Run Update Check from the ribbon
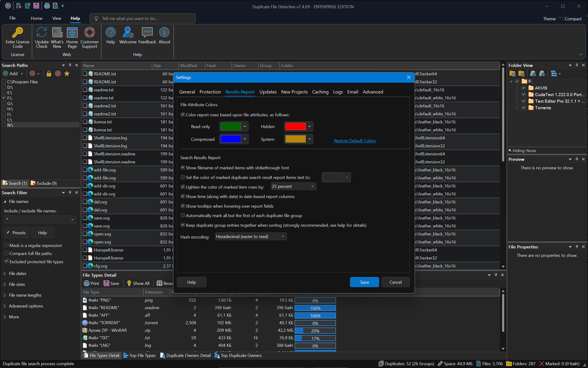 (x=42, y=33)
